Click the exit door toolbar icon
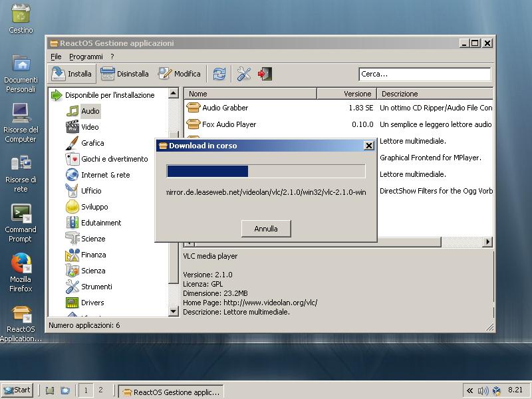The height and width of the screenshot is (399, 532). tap(265, 74)
